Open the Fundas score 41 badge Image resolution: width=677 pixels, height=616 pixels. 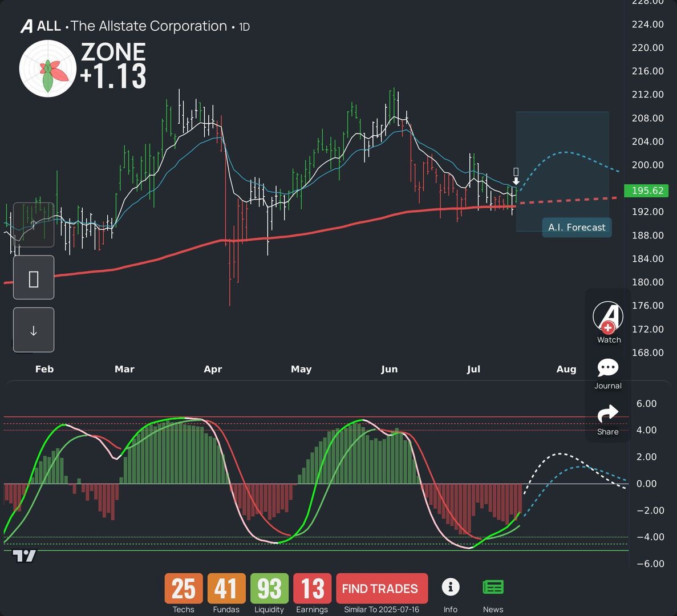coord(226,588)
